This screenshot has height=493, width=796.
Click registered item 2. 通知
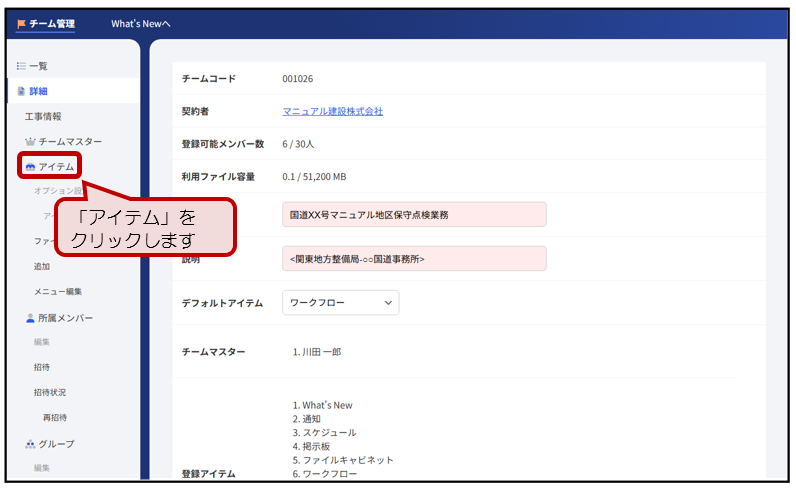(307, 419)
